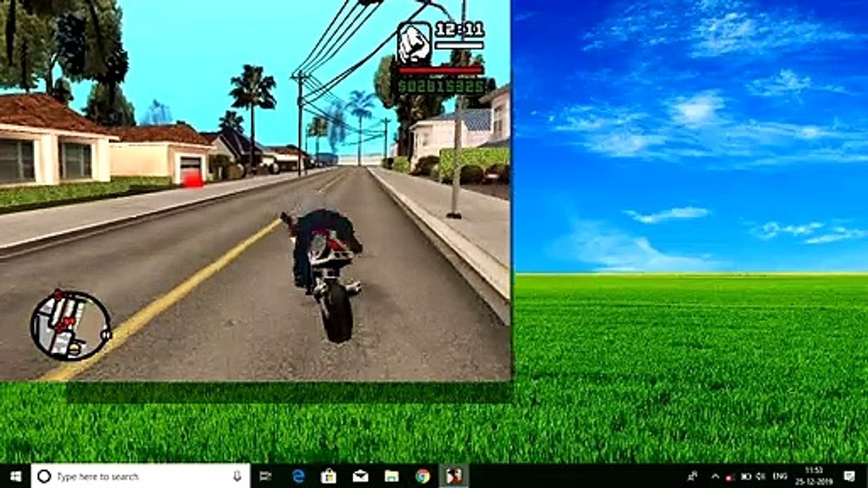Screen dimensions: 868x488
Task: Click the Cortana search circle icon
Action: coord(44,476)
